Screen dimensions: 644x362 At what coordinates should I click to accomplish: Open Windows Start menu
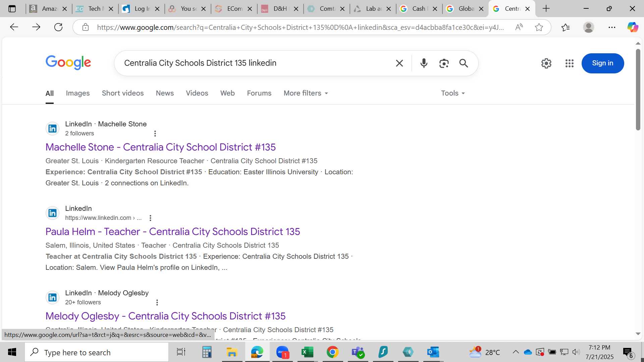tap(12, 352)
